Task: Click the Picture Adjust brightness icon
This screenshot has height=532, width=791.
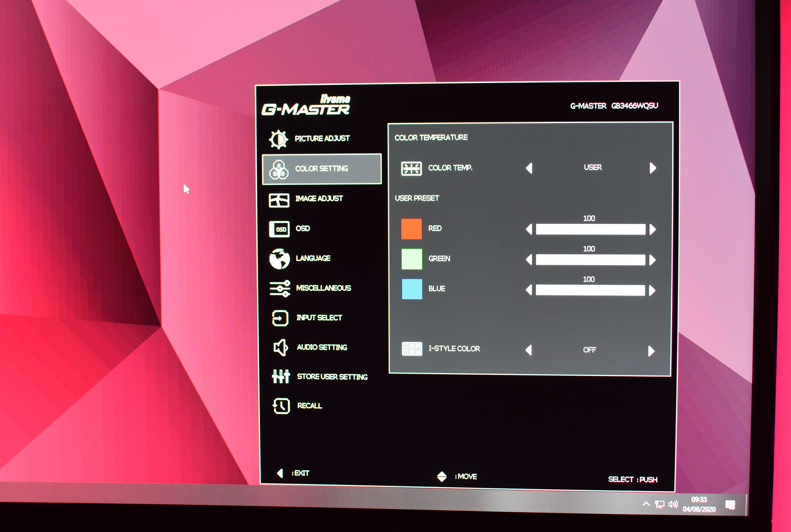Action: pyautogui.click(x=278, y=139)
